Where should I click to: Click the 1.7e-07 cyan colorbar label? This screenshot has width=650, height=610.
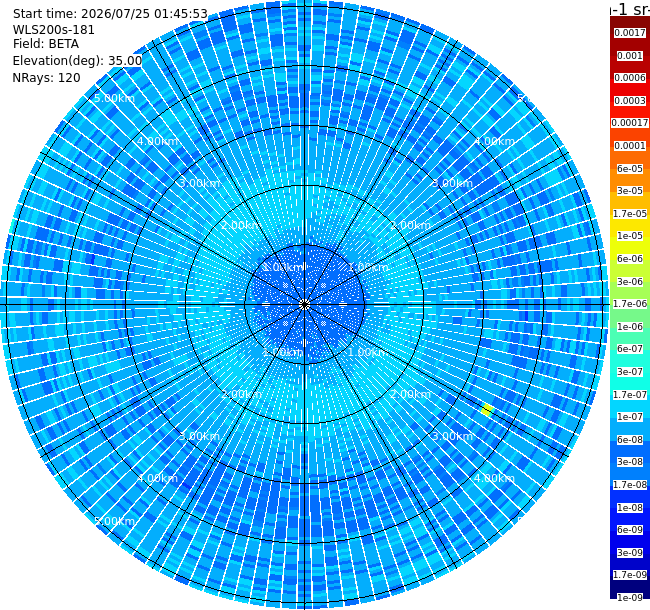pyautogui.click(x=630, y=395)
